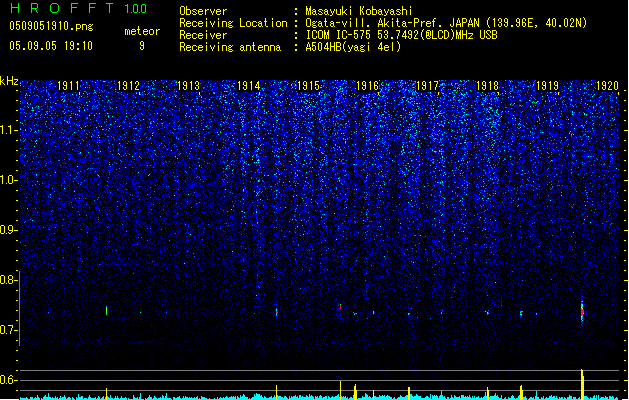Click the green meteor echo before 1912
The image size is (629, 400).
click(106, 311)
